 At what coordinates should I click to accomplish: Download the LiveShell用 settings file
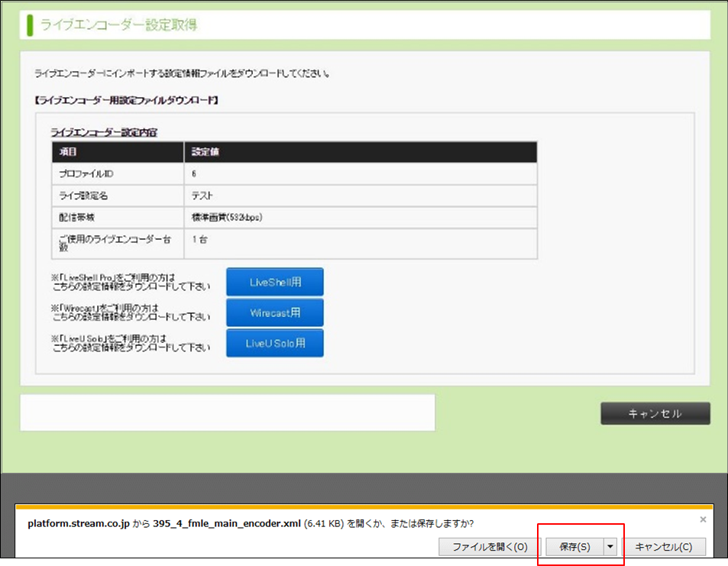[275, 282]
